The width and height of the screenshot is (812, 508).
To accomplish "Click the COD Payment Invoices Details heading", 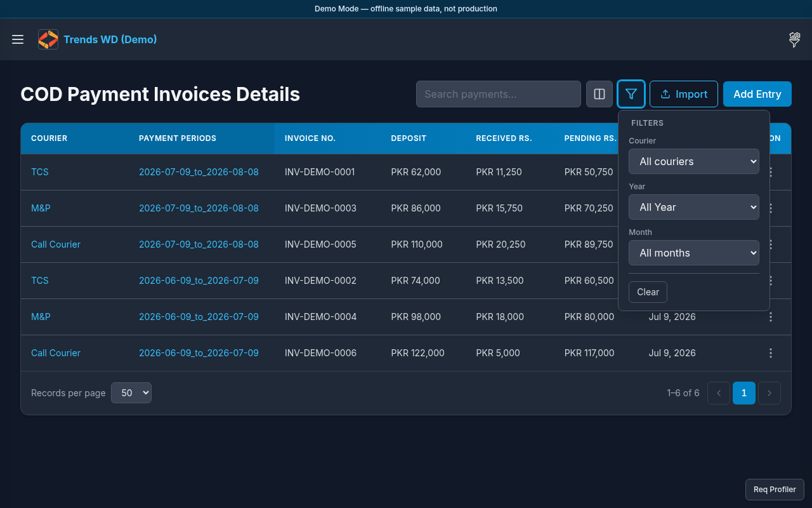I will (160, 94).
